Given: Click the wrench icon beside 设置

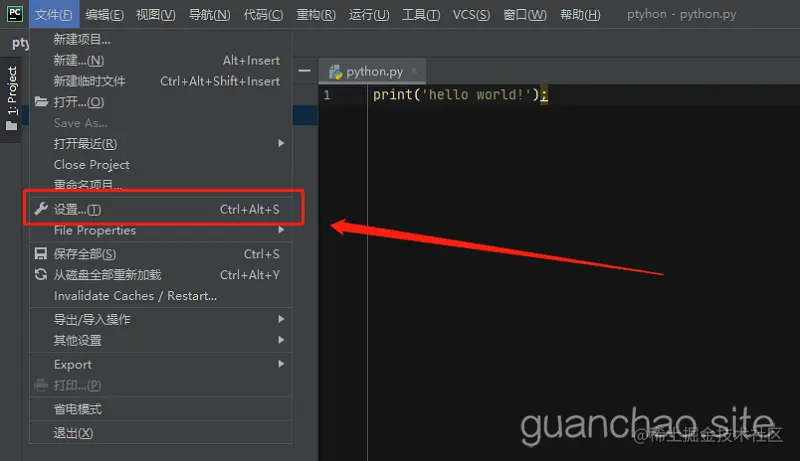Looking at the screenshot, I should [x=41, y=209].
